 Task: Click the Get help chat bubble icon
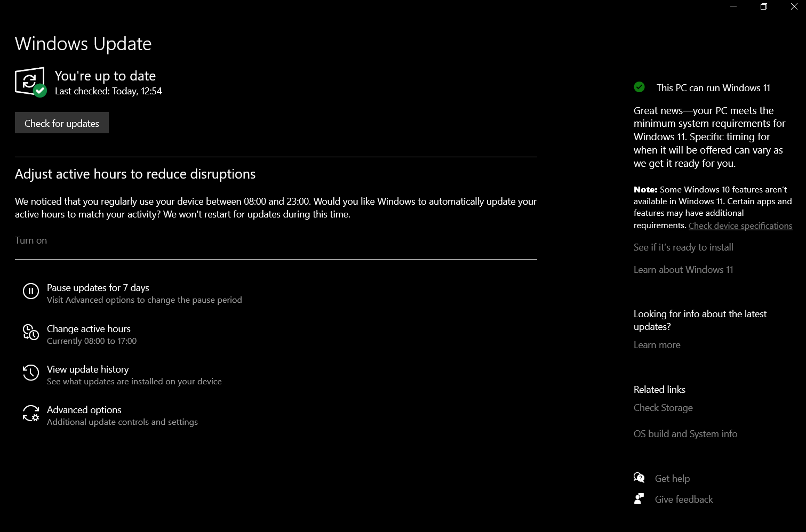(x=639, y=478)
